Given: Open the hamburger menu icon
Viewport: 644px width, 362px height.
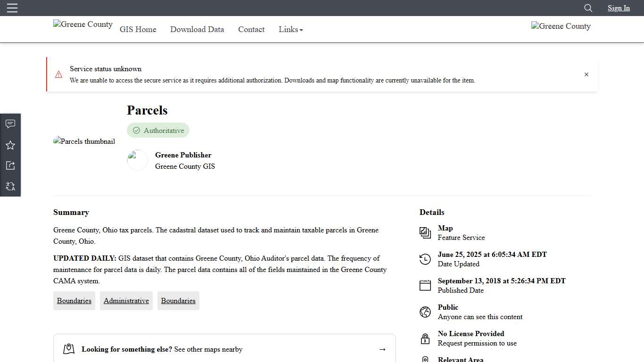Looking at the screenshot, I should pyautogui.click(x=12, y=8).
